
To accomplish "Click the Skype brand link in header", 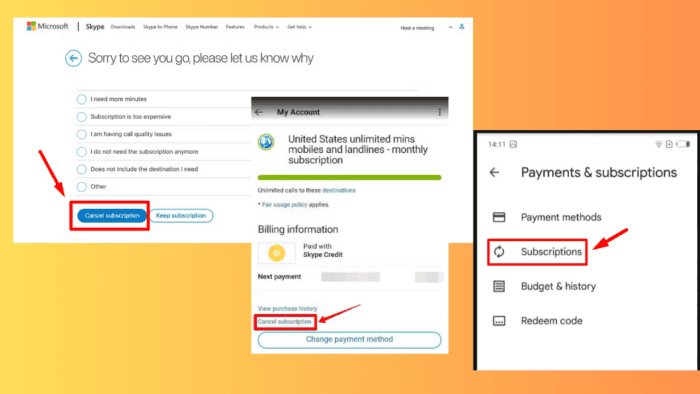I will click(95, 27).
